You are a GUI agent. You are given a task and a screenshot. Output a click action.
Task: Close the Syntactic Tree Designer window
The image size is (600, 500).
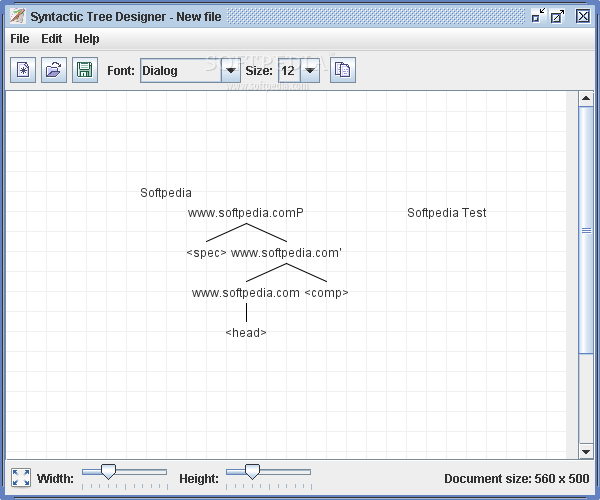point(583,16)
